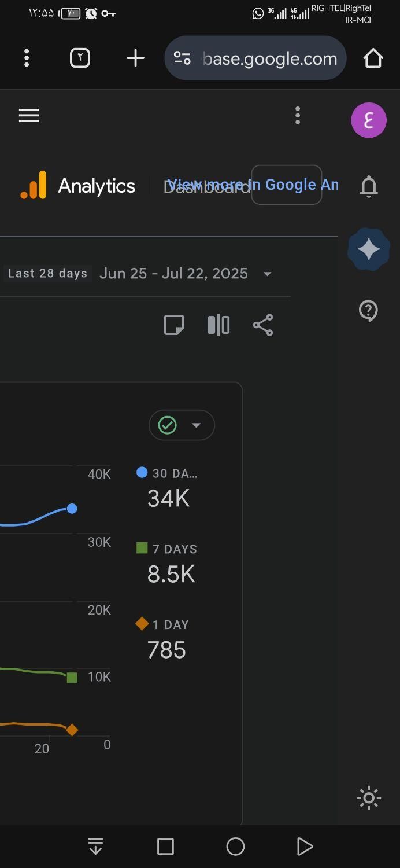Open the tab switcher showing open tabs

click(x=80, y=58)
